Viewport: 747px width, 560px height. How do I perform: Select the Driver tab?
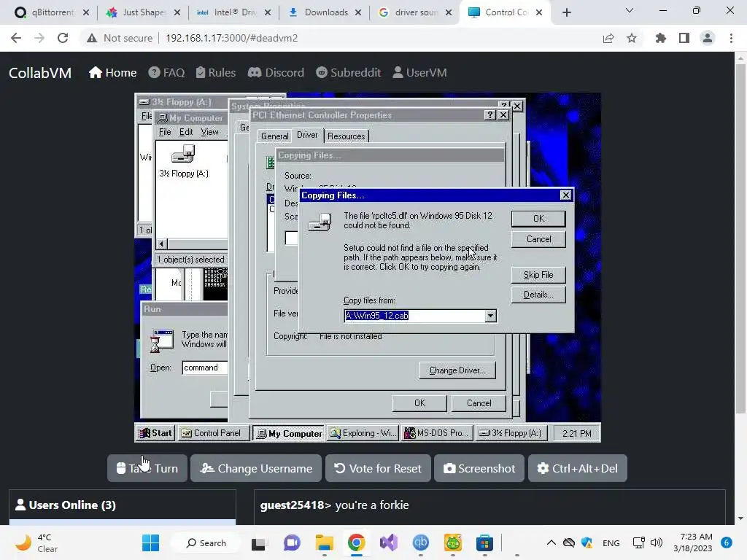(307, 135)
